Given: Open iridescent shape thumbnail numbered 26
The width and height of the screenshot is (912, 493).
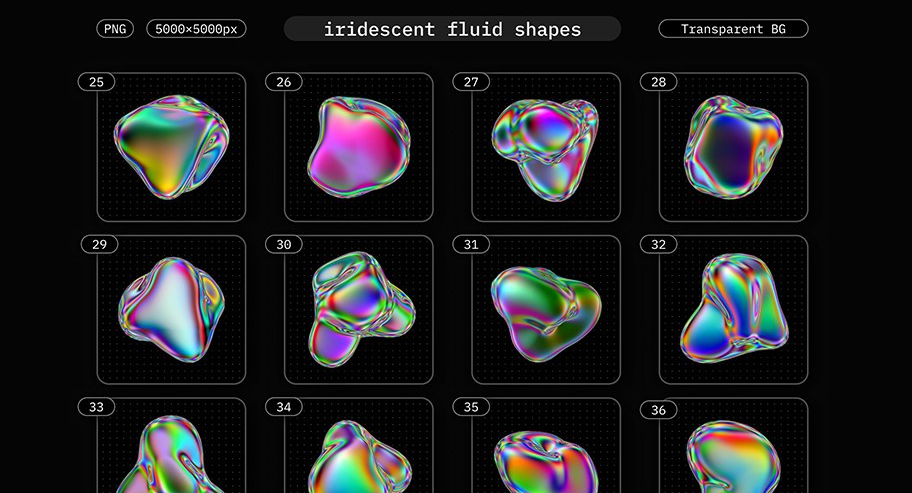Looking at the screenshot, I should pos(358,147).
